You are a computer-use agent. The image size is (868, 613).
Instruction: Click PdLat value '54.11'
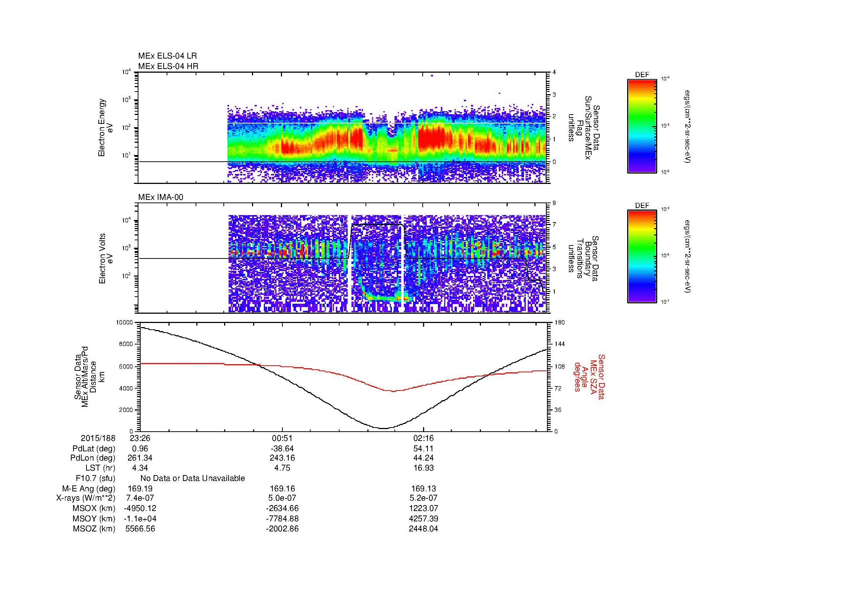pyautogui.click(x=423, y=449)
